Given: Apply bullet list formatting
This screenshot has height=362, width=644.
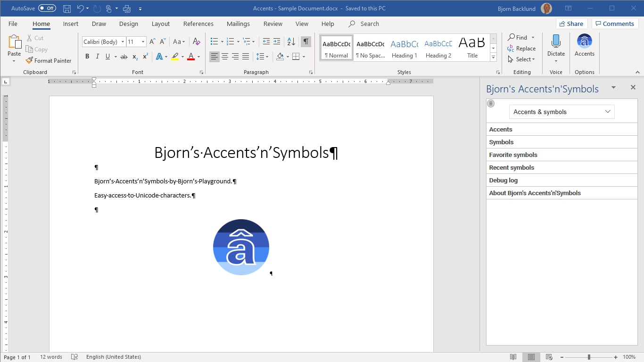Looking at the screenshot, I should click(214, 41).
